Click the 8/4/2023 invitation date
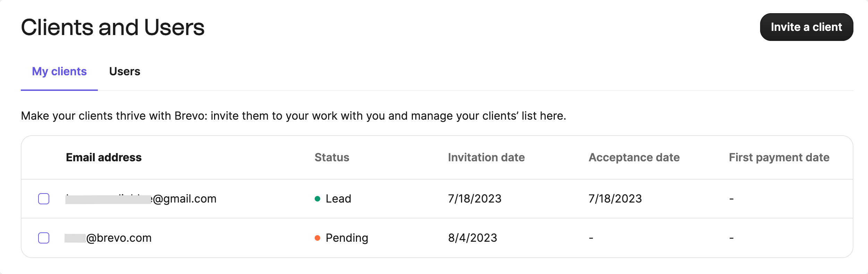Viewport: 868px width, 274px height. [x=473, y=238]
